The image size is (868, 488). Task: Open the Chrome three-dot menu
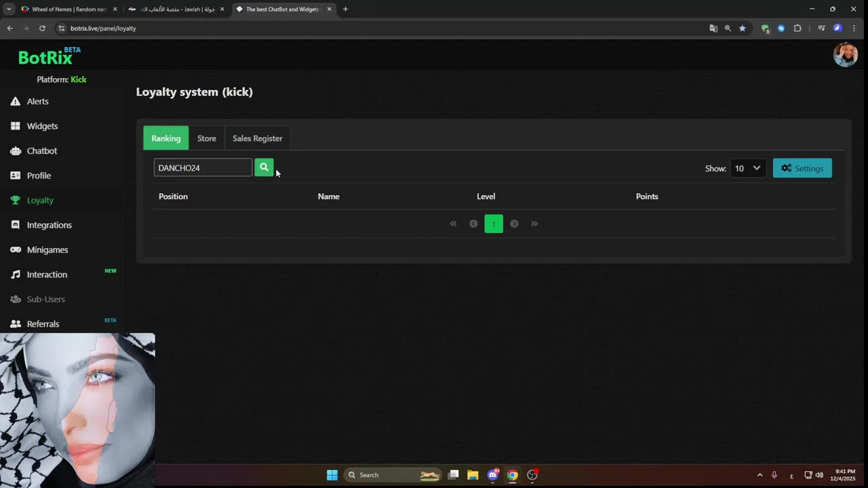tap(854, 28)
